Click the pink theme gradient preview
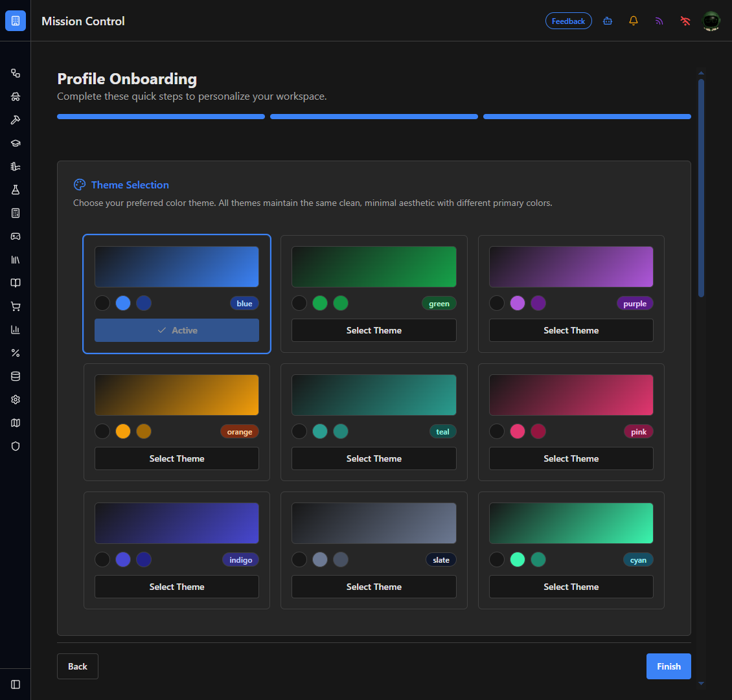The height and width of the screenshot is (700, 732). click(571, 395)
